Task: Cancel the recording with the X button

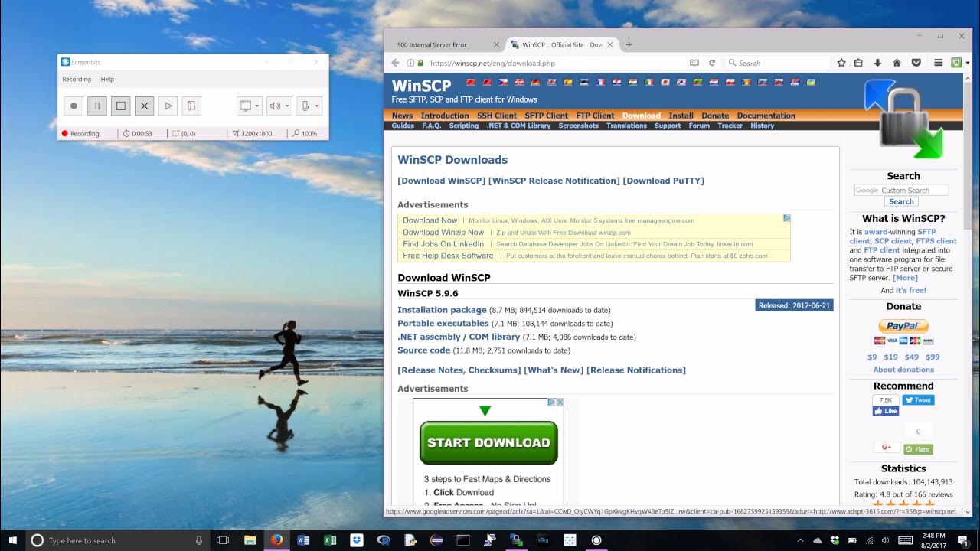Action: (x=144, y=106)
